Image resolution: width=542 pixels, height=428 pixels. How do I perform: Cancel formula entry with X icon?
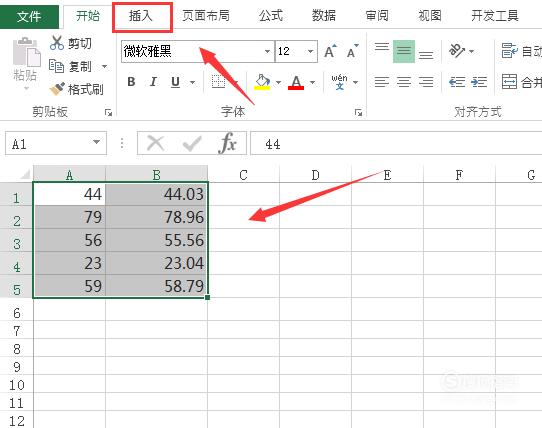156,143
